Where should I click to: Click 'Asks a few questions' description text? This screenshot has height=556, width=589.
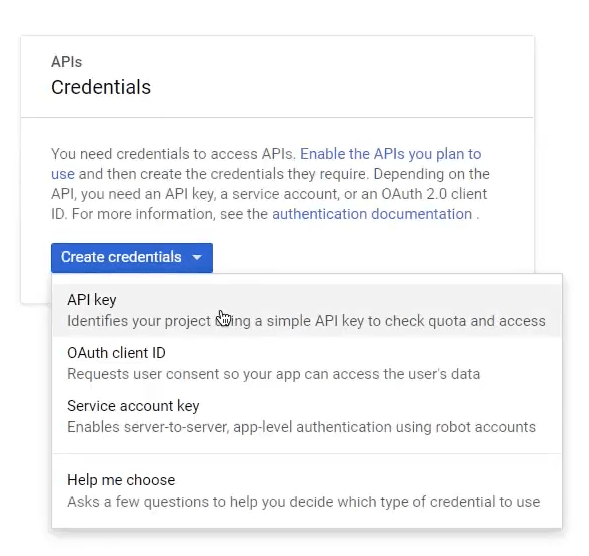304,502
